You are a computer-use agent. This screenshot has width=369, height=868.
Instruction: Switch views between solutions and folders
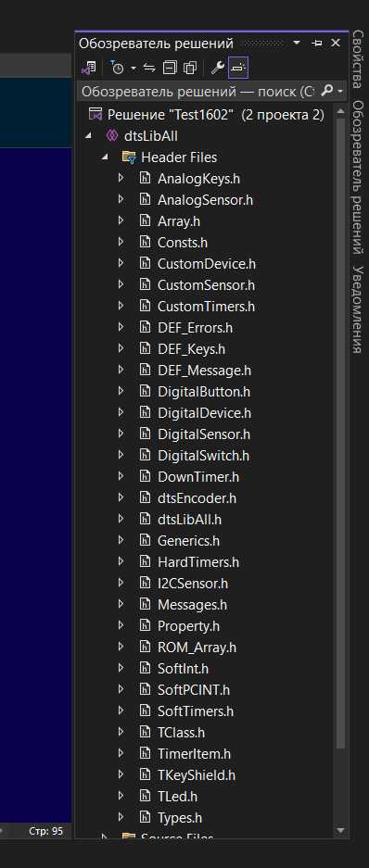tap(89, 69)
